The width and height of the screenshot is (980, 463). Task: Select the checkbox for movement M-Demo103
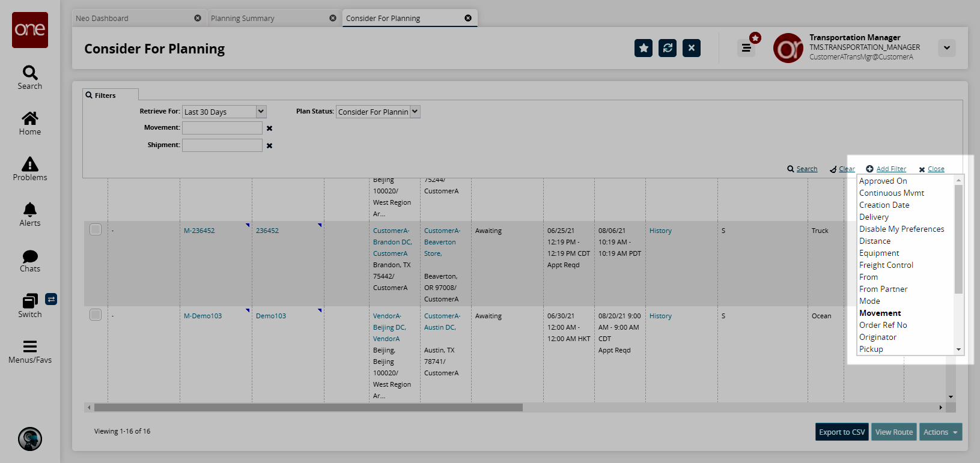tap(96, 315)
